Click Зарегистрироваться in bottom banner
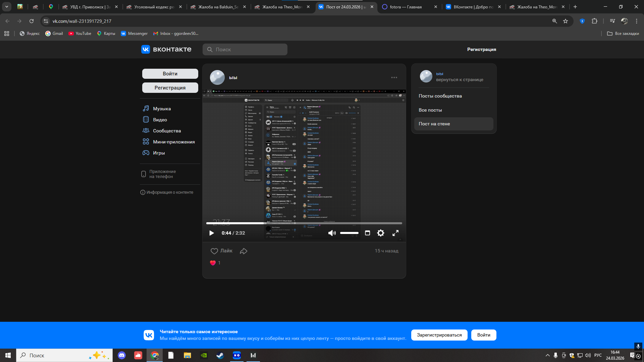This screenshot has width=644, height=362. coord(439,335)
